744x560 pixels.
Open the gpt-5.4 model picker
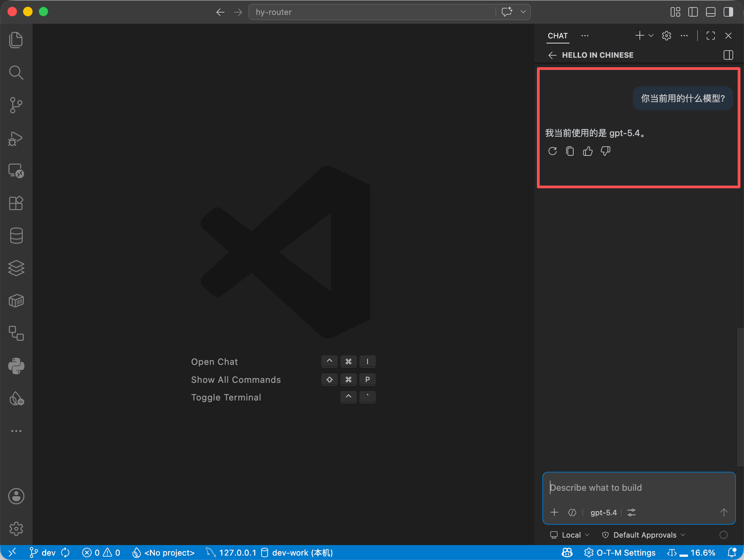603,512
